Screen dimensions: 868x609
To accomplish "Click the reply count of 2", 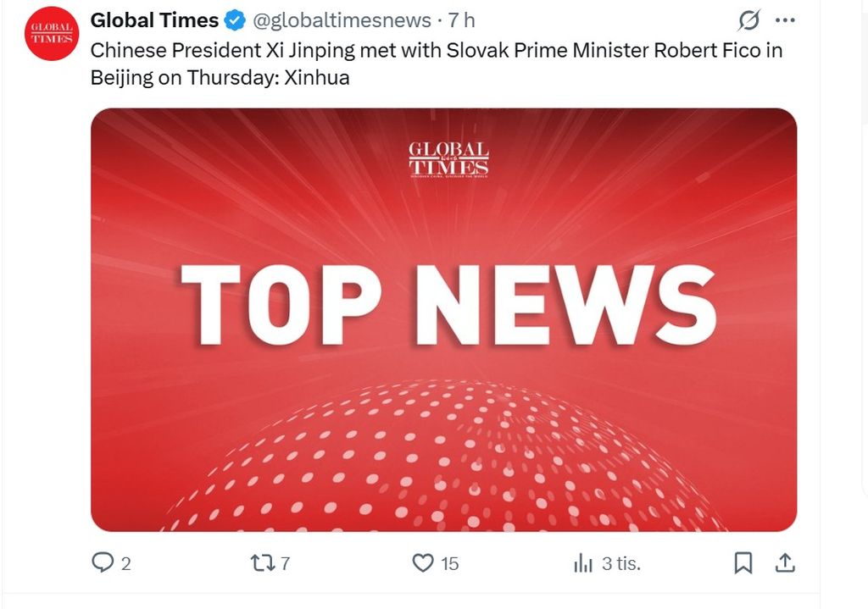I will tap(126, 563).
